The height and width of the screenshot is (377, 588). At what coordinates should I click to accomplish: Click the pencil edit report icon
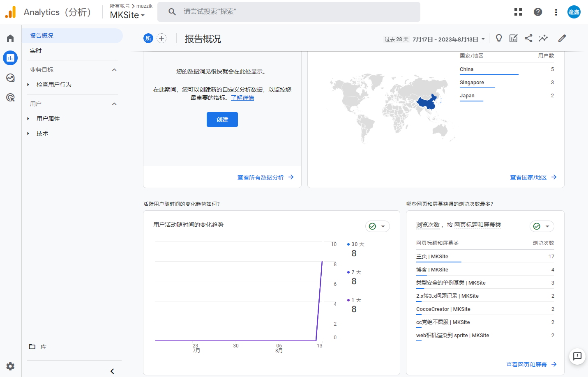click(x=562, y=38)
